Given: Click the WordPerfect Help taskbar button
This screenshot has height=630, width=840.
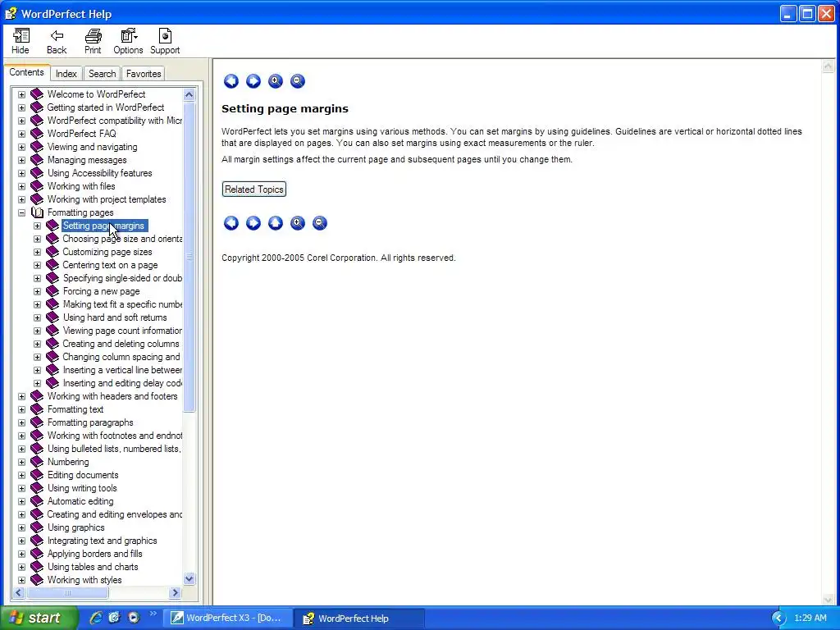Looking at the screenshot, I should tap(360, 619).
